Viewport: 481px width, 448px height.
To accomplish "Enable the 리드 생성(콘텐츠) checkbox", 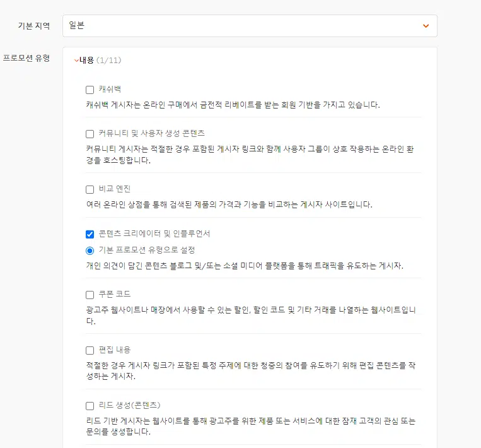I will (x=90, y=406).
